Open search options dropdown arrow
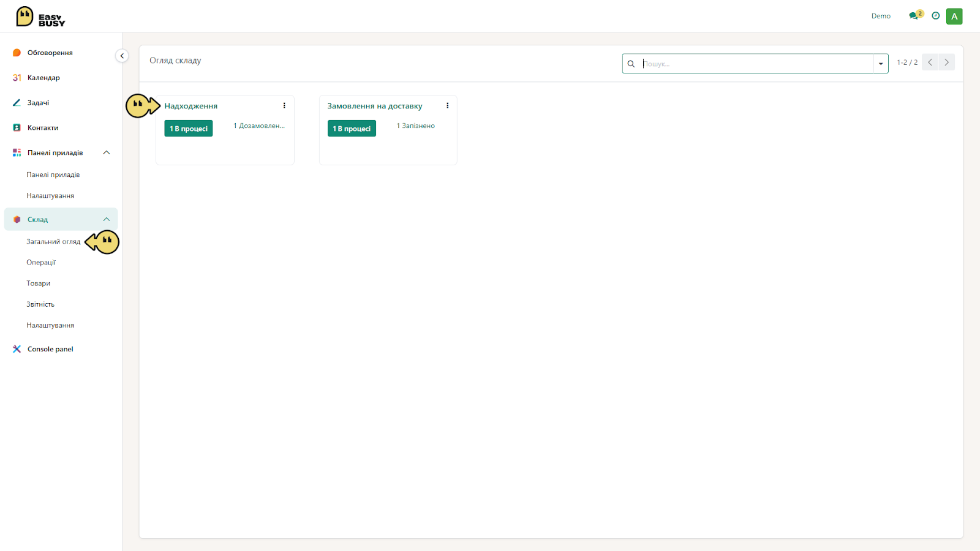 tap(881, 64)
